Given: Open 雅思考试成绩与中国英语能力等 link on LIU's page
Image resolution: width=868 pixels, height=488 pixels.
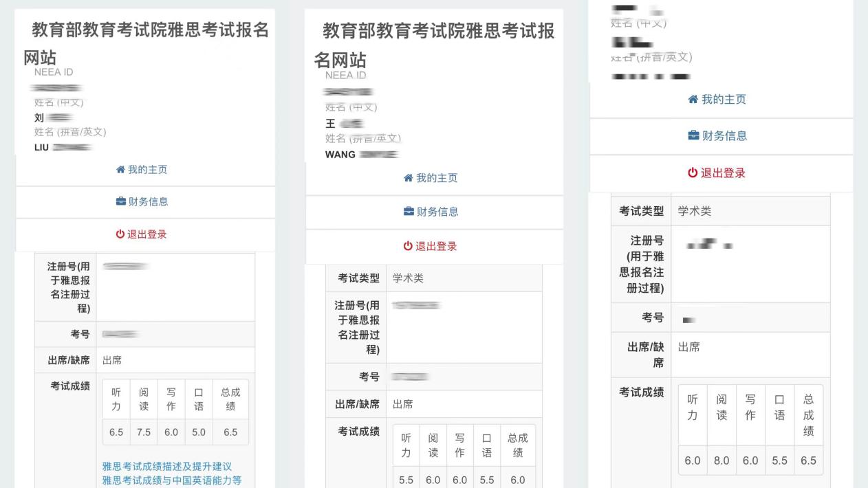Looking at the screenshot, I should [172, 480].
